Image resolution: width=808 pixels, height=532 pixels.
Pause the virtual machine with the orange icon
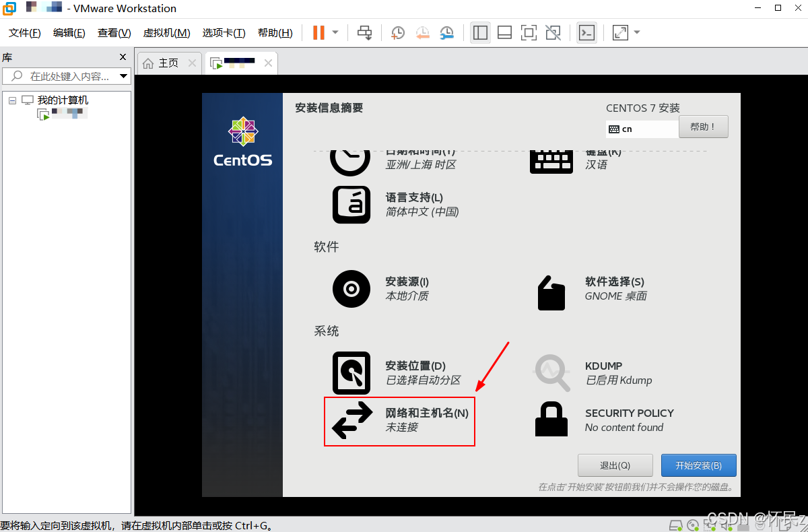[x=319, y=32]
